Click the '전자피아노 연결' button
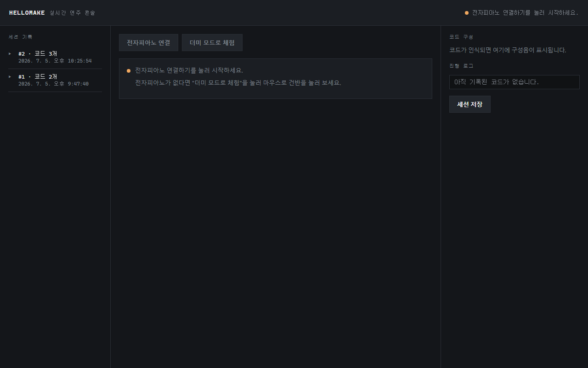The width and height of the screenshot is (588, 368). [x=148, y=42]
